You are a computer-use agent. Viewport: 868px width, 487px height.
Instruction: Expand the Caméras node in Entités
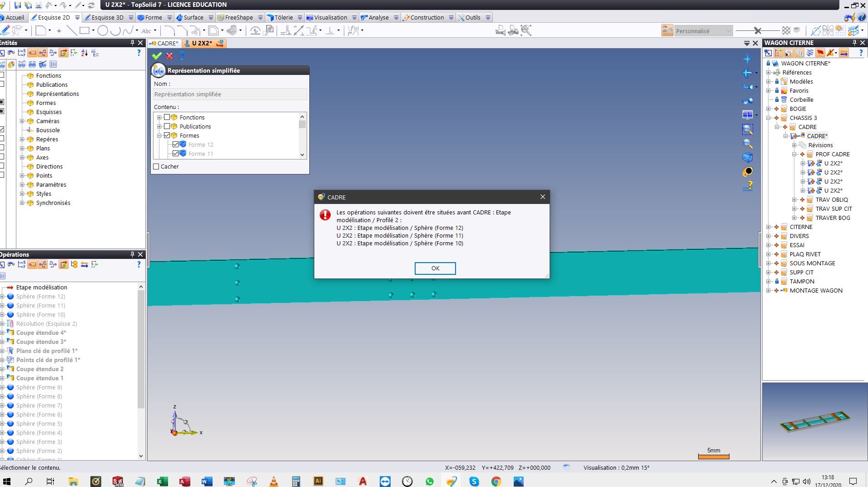(22, 121)
